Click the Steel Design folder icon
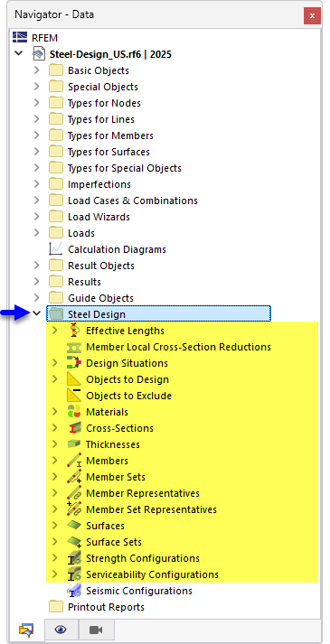 click(x=55, y=314)
